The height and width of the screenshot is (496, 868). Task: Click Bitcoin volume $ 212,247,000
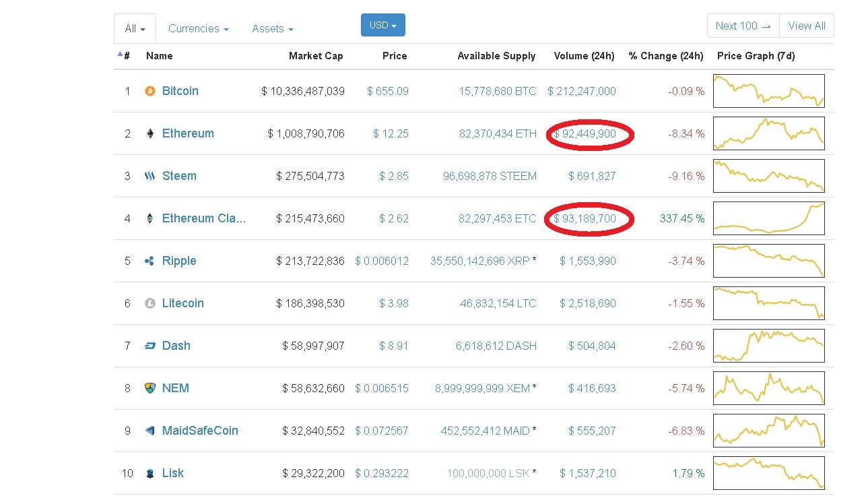pyautogui.click(x=582, y=91)
